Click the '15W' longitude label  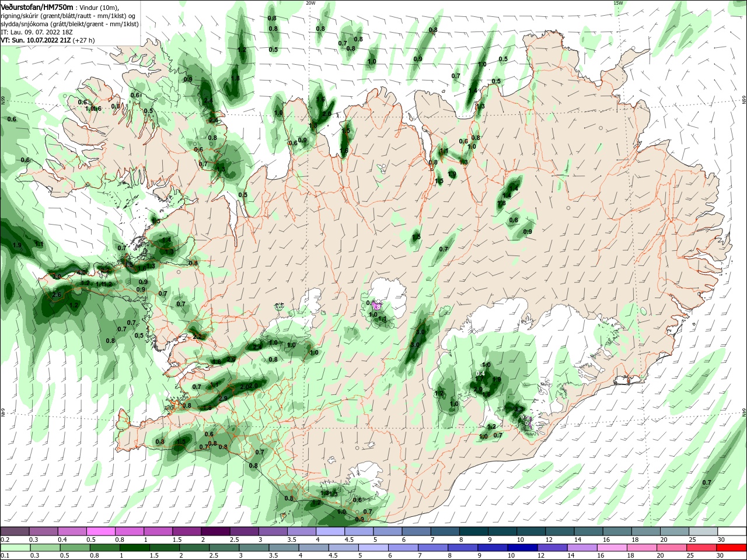618,3
